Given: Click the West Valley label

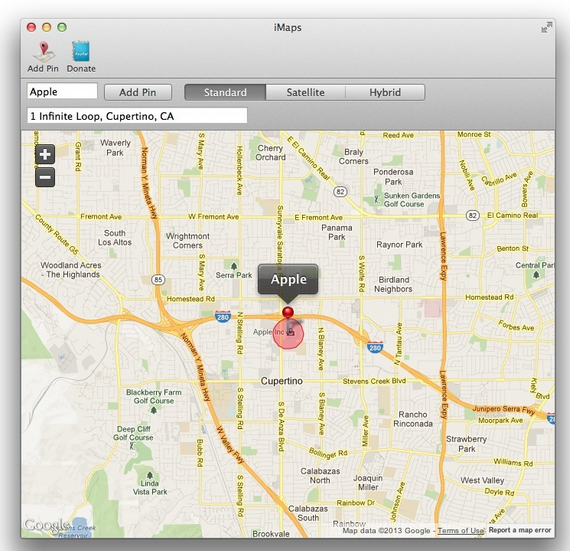Looking at the screenshot, I should tap(482, 480).
